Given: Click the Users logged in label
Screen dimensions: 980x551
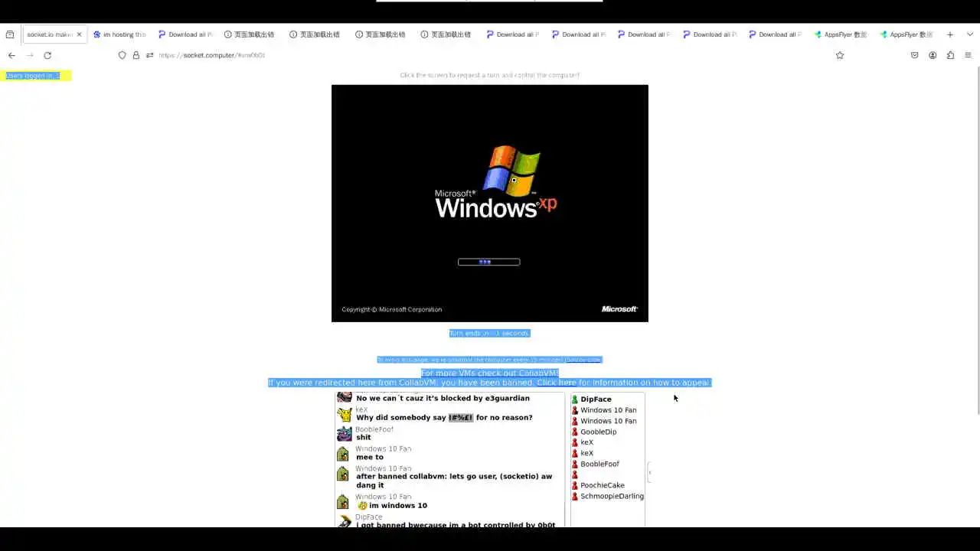Looking at the screenshot, I should tap(32, 76).
